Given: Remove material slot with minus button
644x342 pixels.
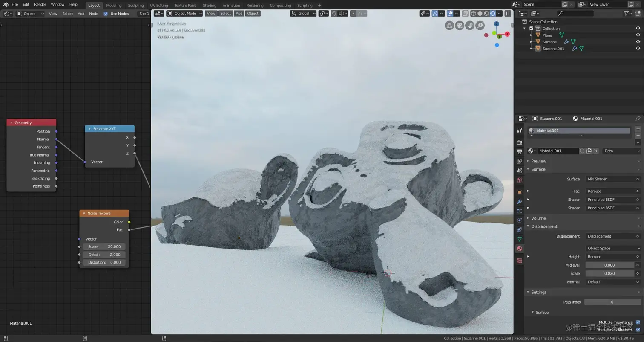Looking at the screenshot, I should (x=638, y=135).
